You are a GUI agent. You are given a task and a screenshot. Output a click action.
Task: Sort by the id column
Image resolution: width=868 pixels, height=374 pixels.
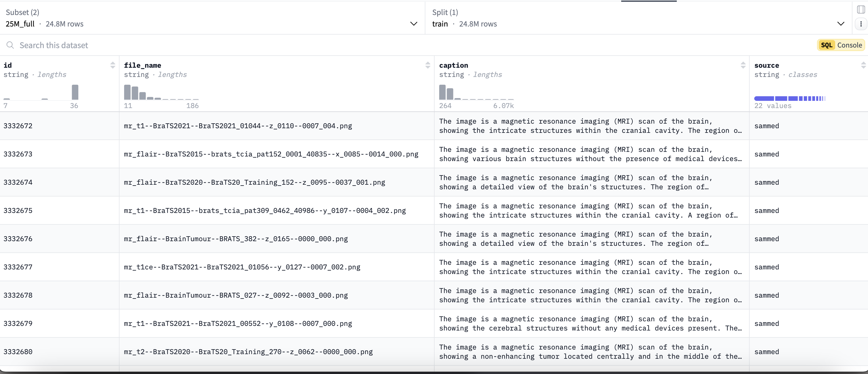point(113,65)
